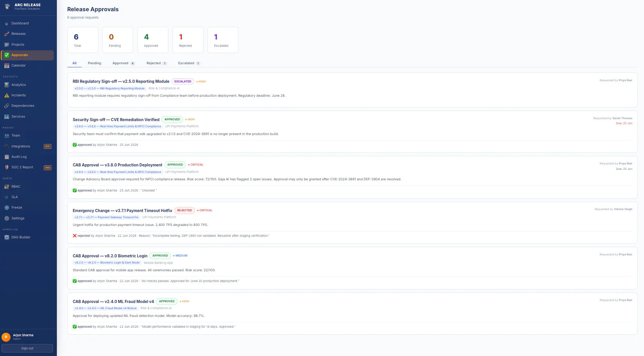Viewport: 644px width, 356px height.
Task: Click the Pending count stat card
Action: (118, 40)
